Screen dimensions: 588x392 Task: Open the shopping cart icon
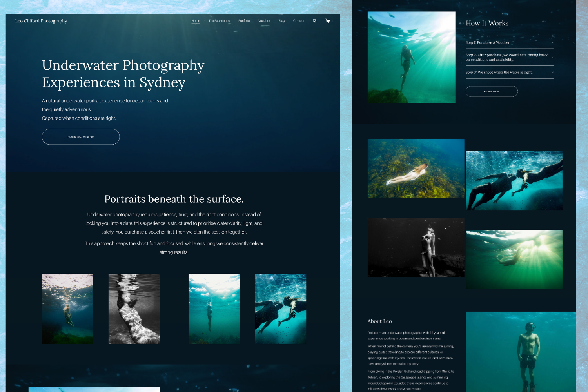pyautogui.click(x=328, y=21)
